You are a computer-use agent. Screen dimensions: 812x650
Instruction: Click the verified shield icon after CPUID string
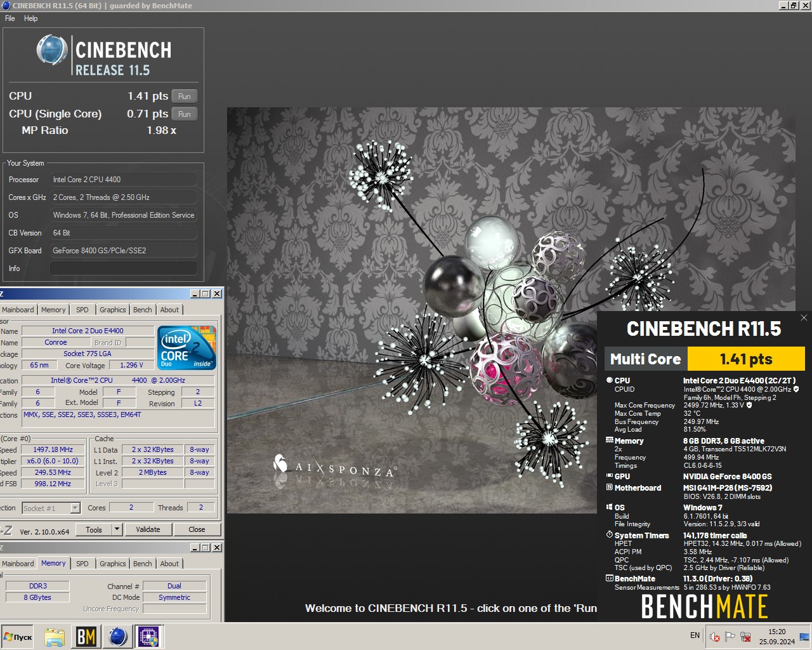tap(796, 389)
